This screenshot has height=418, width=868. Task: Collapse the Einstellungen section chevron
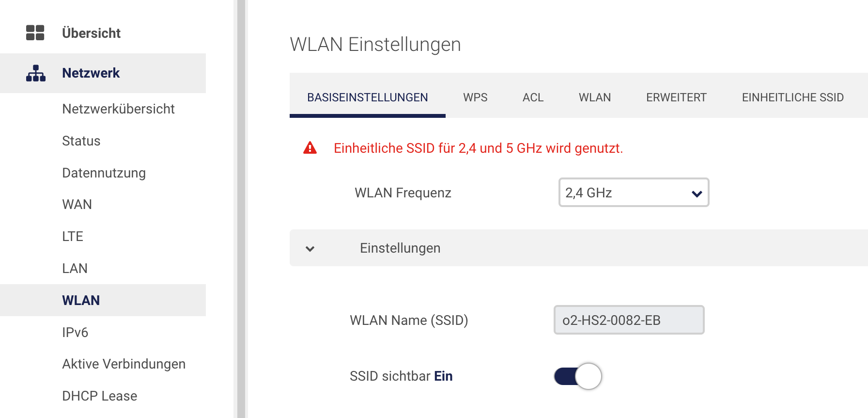pos(310,249)
